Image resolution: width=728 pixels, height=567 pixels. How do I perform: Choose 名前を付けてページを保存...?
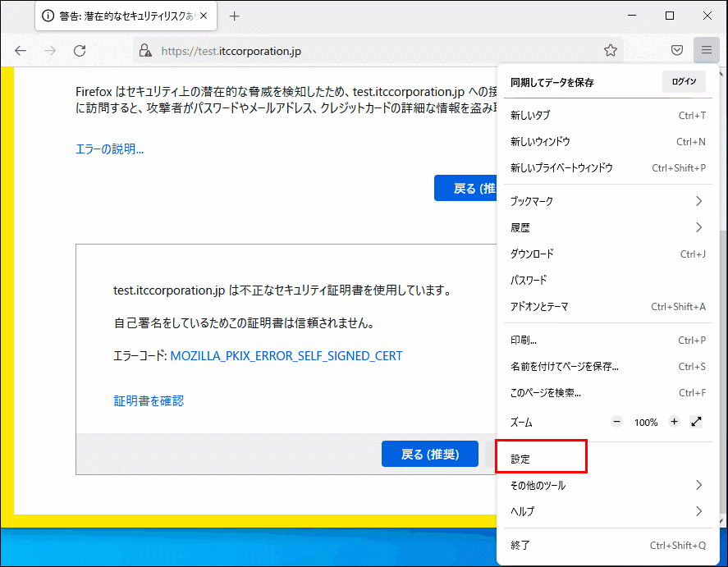click(x=607, y=367)
